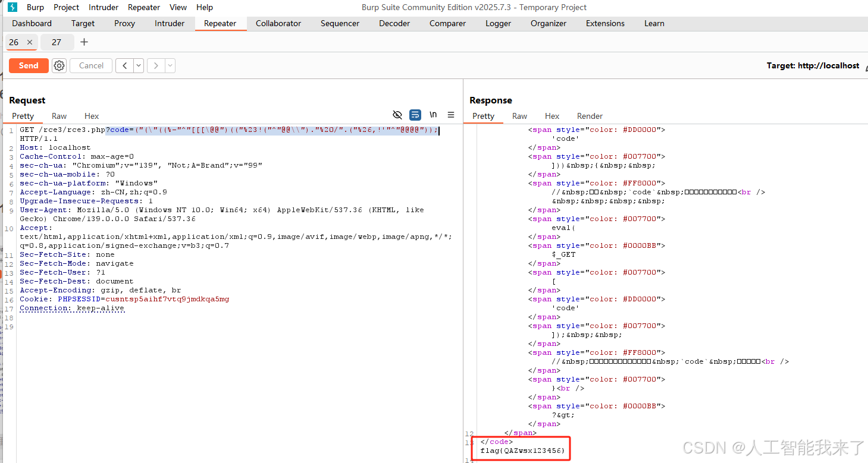Switch to the Logger tab
Viewport: 868px width, 463px height.
(x=498, y=24)
